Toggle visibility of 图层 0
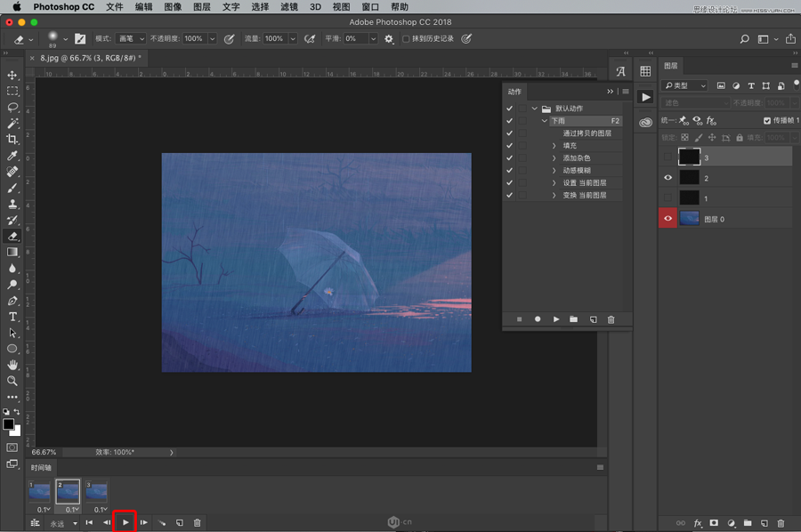This screenshot has width=801, height=532. pos(668,219)
